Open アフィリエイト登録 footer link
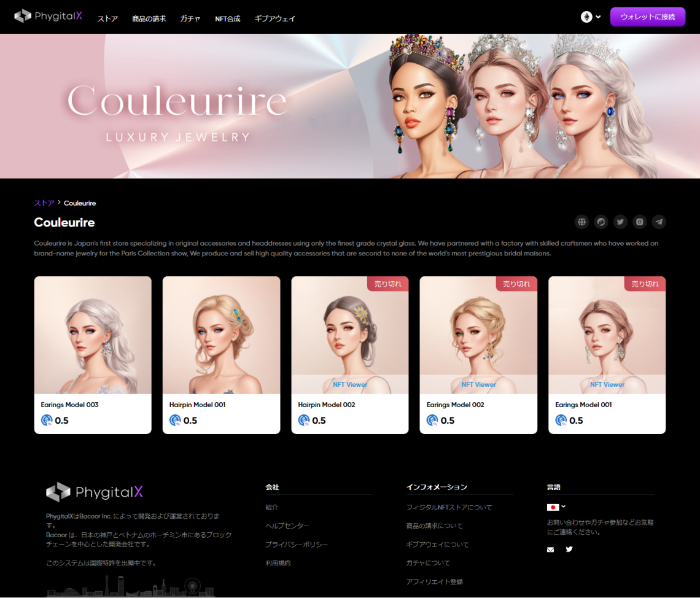The height and width of the screenshot is (598, 700). coord(434,582)
